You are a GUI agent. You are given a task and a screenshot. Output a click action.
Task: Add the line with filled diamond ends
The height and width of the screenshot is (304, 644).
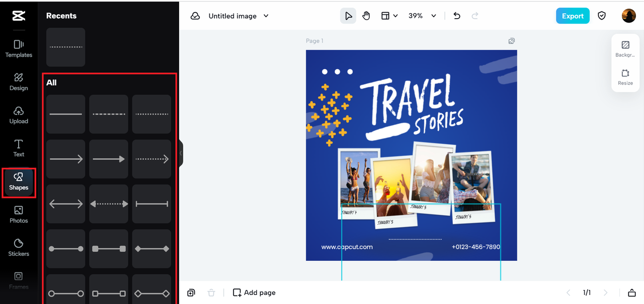tap(151, 249)
